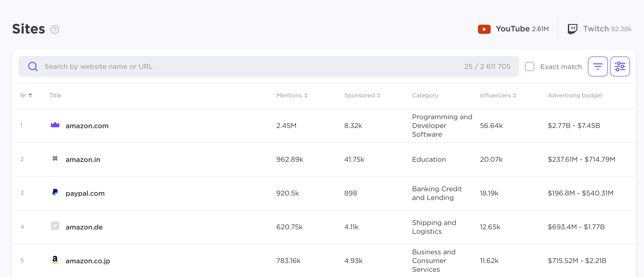The image size is (644, 277).
Task: Enable the Exact match checkbox
Action: pyautogui.click(x=529, y=66)
